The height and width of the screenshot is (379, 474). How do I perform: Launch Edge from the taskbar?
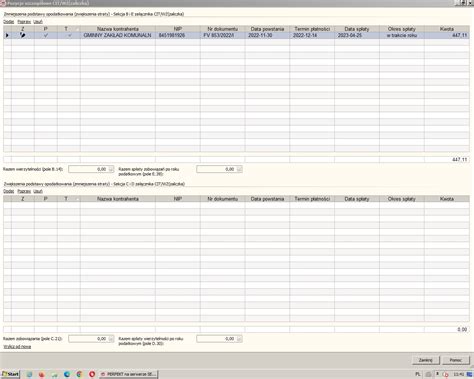pos(67,374)
